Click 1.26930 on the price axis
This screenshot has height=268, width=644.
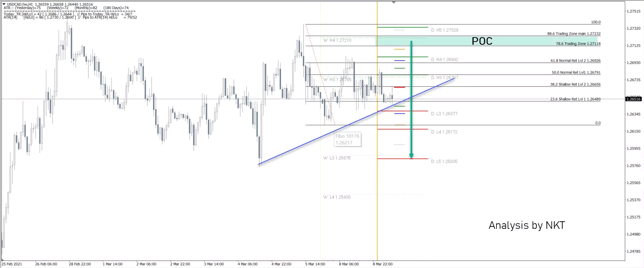coord(633,63)
